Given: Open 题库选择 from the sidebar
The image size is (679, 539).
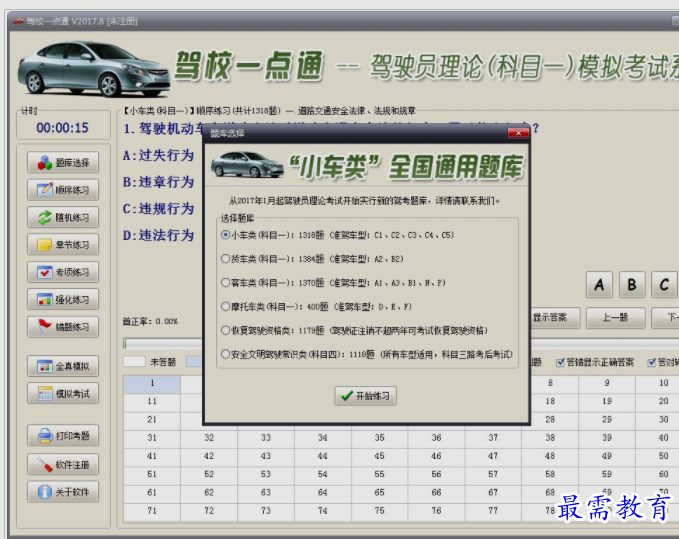Looking at the screenshot, I should [63, 163].
